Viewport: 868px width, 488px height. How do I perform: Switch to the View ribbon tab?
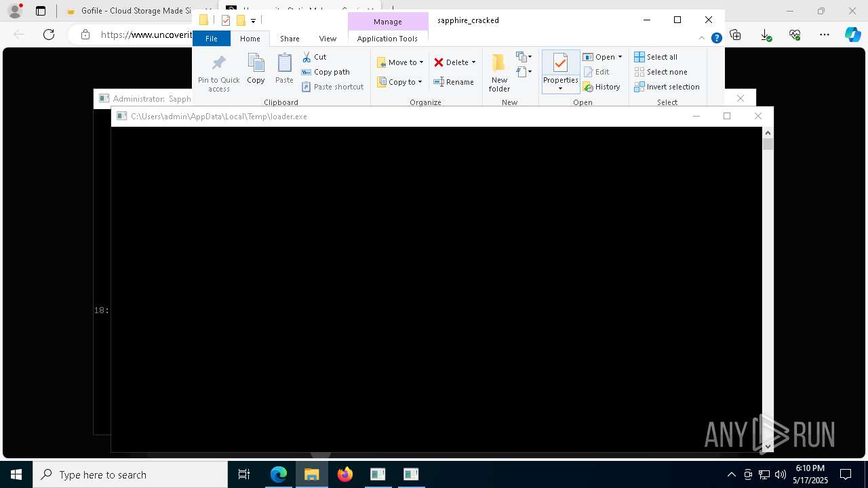click(x=328, y=39)
